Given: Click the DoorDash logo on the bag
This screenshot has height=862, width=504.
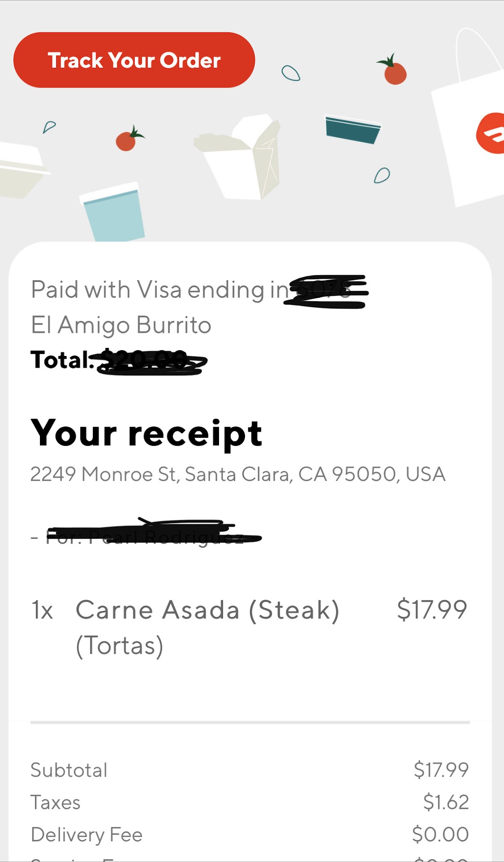Looking at the screenshot, I should [x=491, y=134].
